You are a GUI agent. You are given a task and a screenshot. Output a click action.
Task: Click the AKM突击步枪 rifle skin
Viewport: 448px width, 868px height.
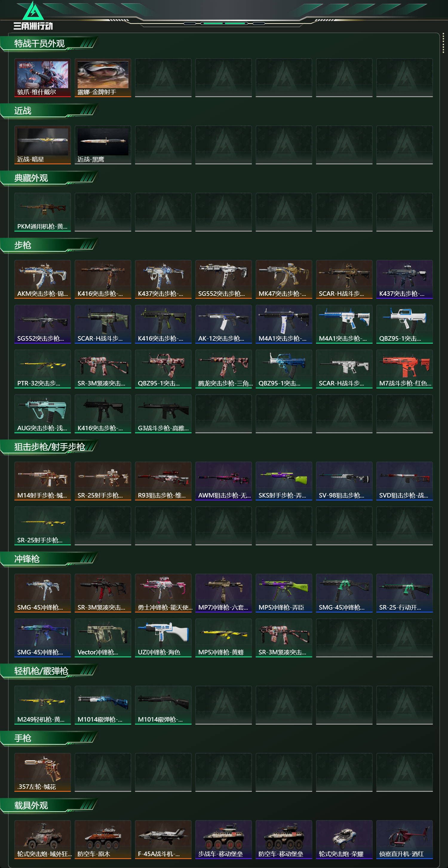point(42,279)
